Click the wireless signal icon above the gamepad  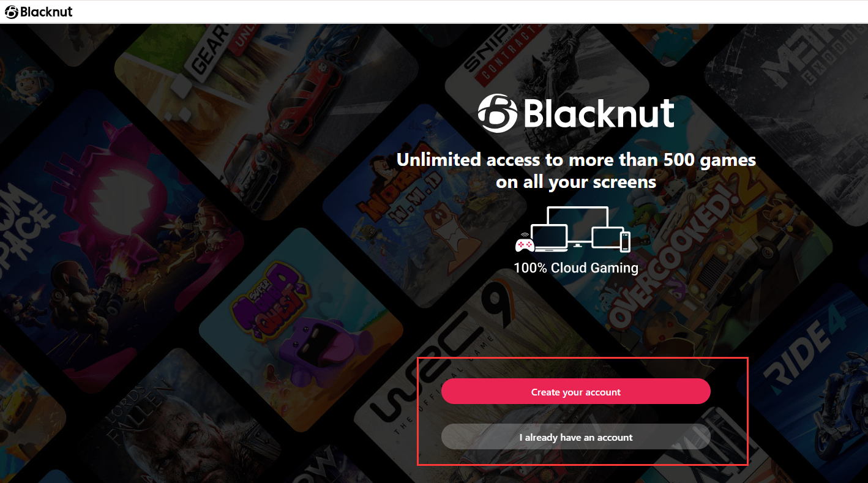525,235
